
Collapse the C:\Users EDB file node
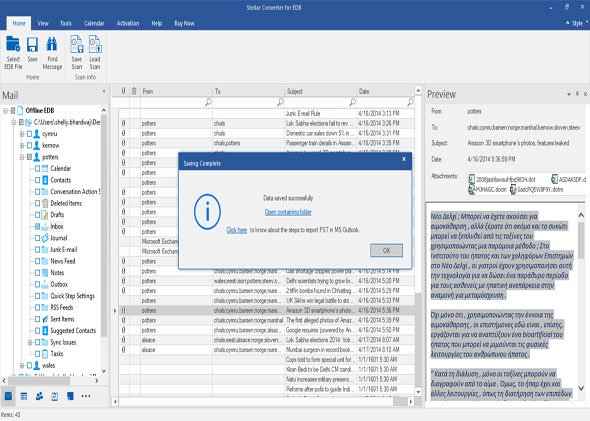(14, 122)
